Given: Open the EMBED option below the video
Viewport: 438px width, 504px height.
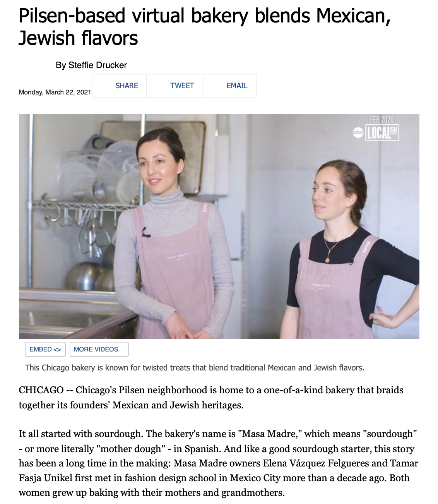Looking at the screenshot, I should (45, 349).
